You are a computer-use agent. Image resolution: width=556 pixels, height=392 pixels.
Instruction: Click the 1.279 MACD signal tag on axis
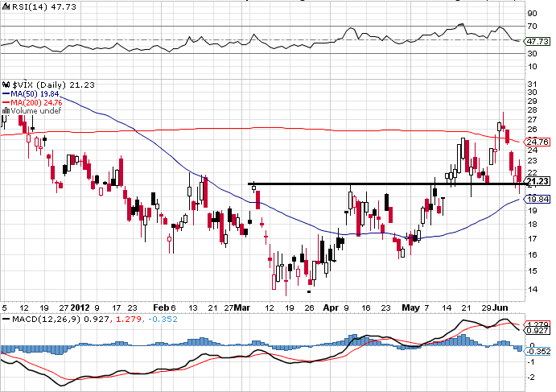[x=538, y=324]
